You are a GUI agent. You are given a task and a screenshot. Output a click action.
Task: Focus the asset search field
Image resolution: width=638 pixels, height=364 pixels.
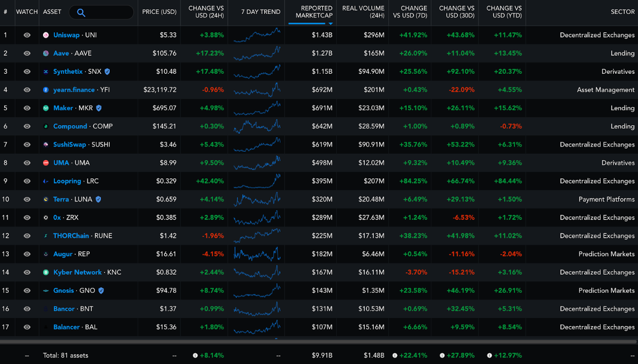tap(101, 12)
